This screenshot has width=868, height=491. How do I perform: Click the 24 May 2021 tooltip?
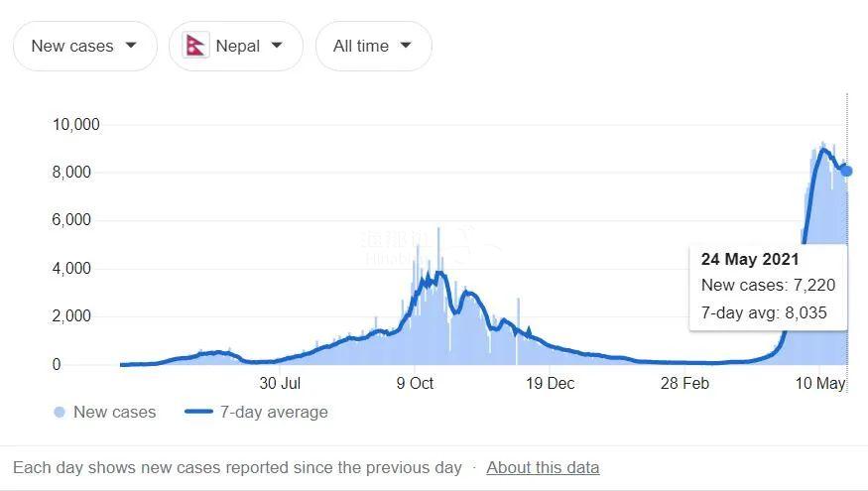769,287
